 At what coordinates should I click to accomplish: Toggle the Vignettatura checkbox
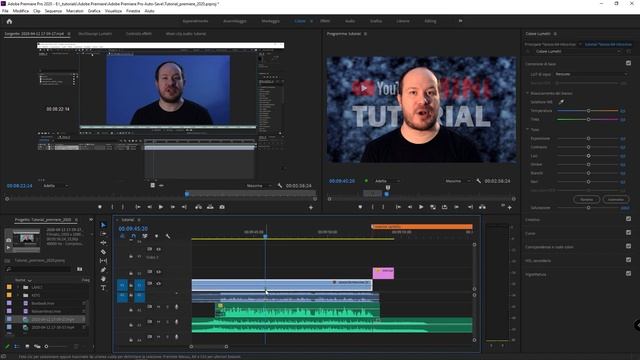coord(629,273)
